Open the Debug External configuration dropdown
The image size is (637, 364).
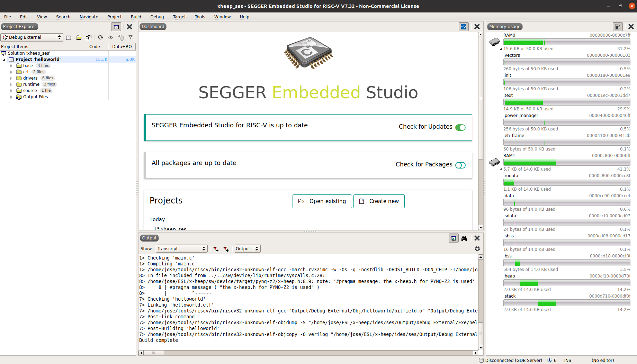(x=32, y=37)
